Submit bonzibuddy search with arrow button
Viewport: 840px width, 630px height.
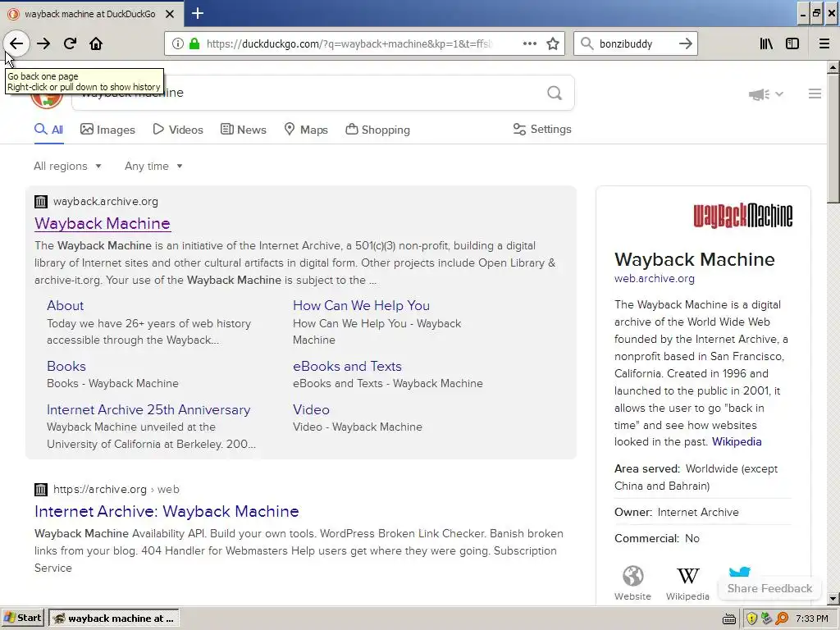coord(685,44)
